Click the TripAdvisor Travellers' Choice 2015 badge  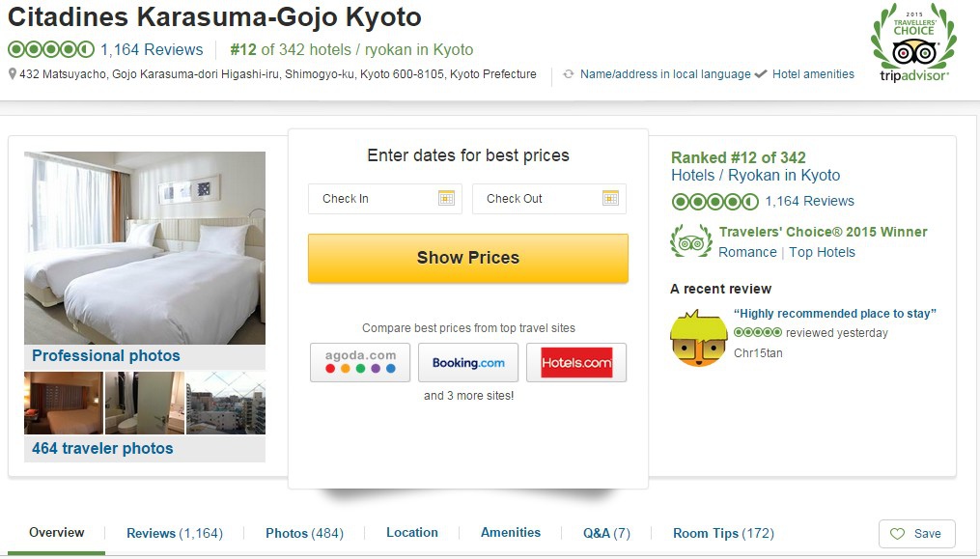coord(913,43)
